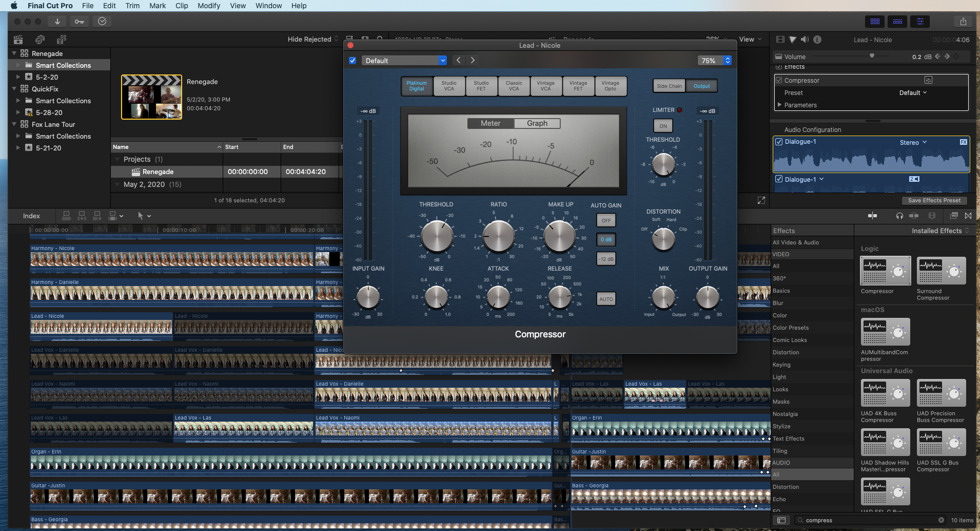The image size is (980, 531).
Task: Toggle Solo headphones icon in timeline
Action: [x=899, y=216]
